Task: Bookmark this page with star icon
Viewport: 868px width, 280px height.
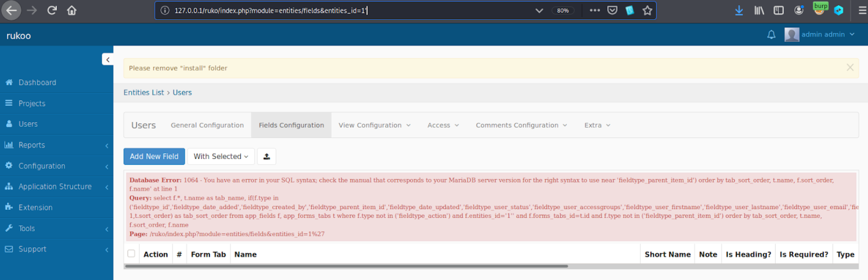Action: tap(647, 10)
